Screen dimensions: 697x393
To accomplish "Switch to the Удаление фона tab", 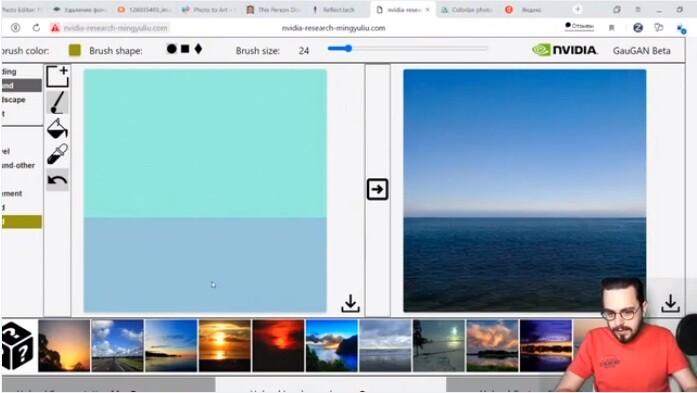I will pyautogui.click(x=79, y=9).
